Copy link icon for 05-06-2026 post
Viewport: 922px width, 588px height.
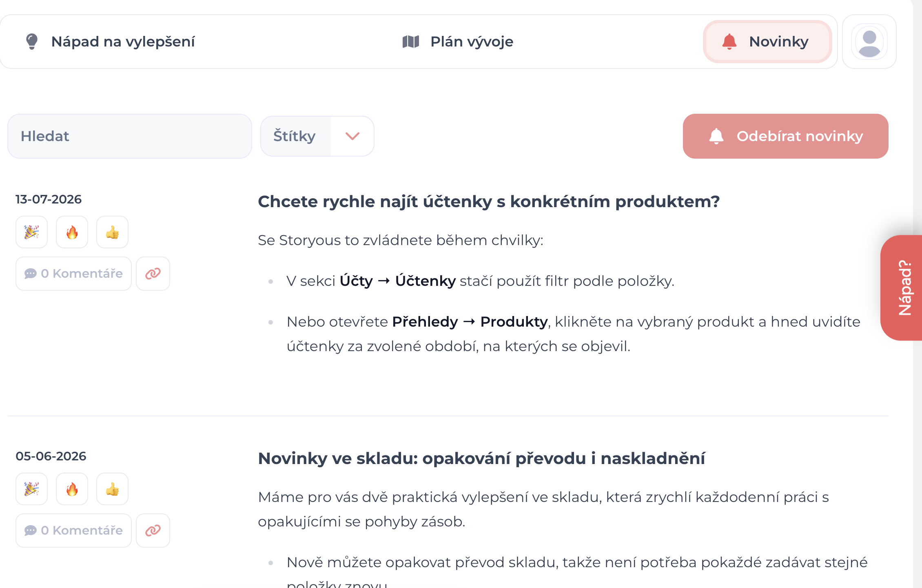(x=153, y=531)
